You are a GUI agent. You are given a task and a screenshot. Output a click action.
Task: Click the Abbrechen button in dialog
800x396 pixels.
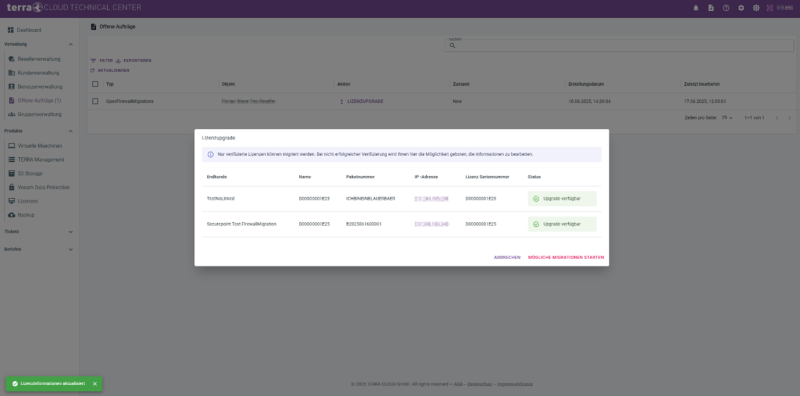pyautogui.click(x=507, y=257)
